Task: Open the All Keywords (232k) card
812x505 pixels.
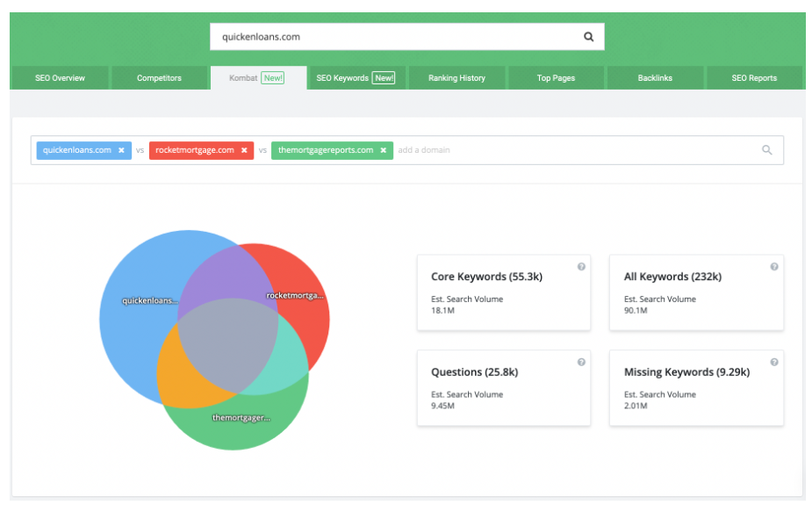Action: 696,292
